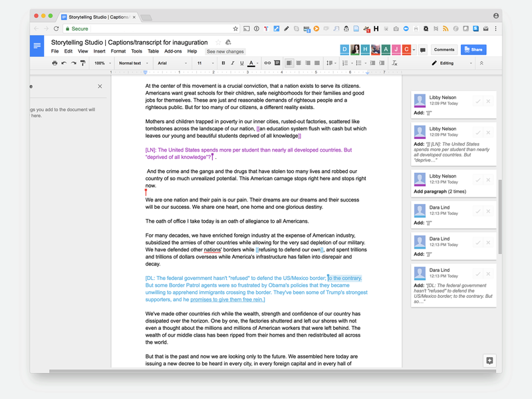The height and width of the screenshot is (399, 532).
Task: Reject Libby Nelson's Add paragraph suggestion
Action: tap(488, 180)
